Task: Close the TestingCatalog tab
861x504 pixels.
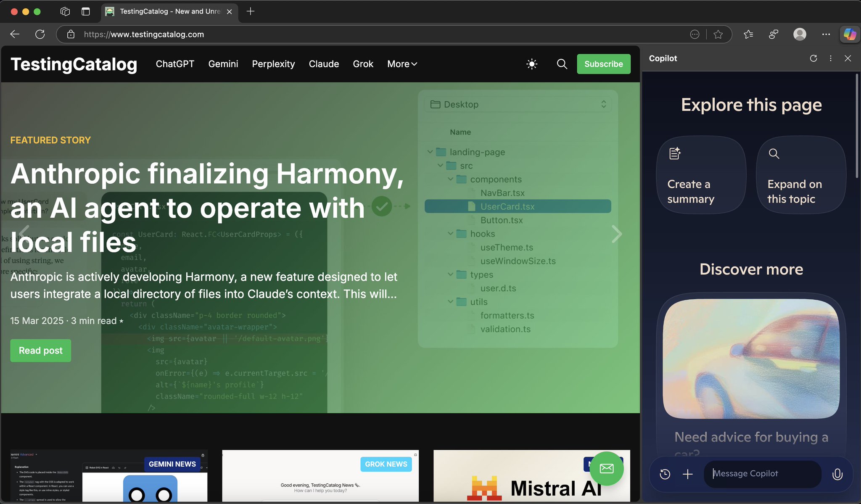Action: click(229, 12)
